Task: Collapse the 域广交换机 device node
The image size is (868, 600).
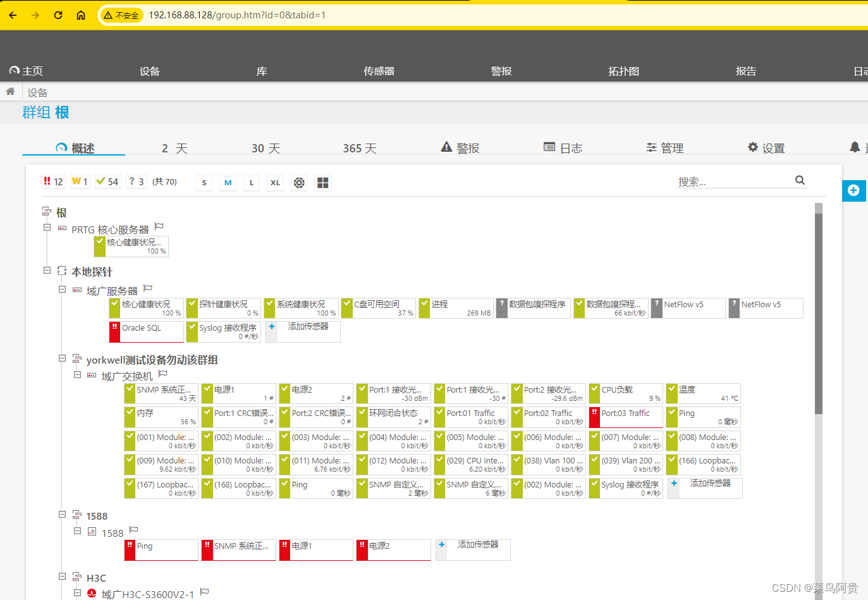Action: (77, 374)
